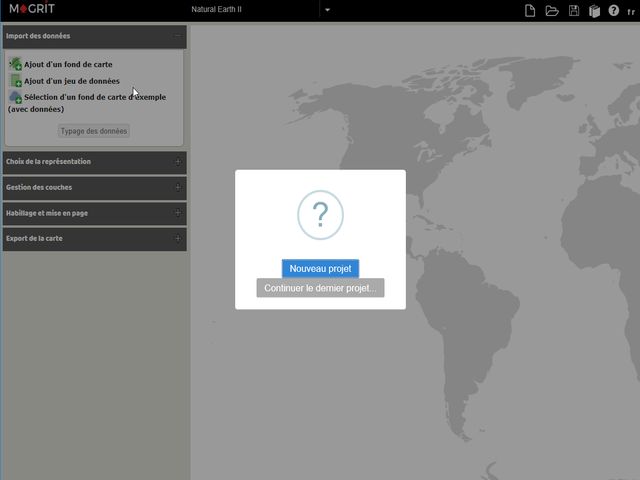
Task: Click the add basemap layer icon
Action: point(15,64)
